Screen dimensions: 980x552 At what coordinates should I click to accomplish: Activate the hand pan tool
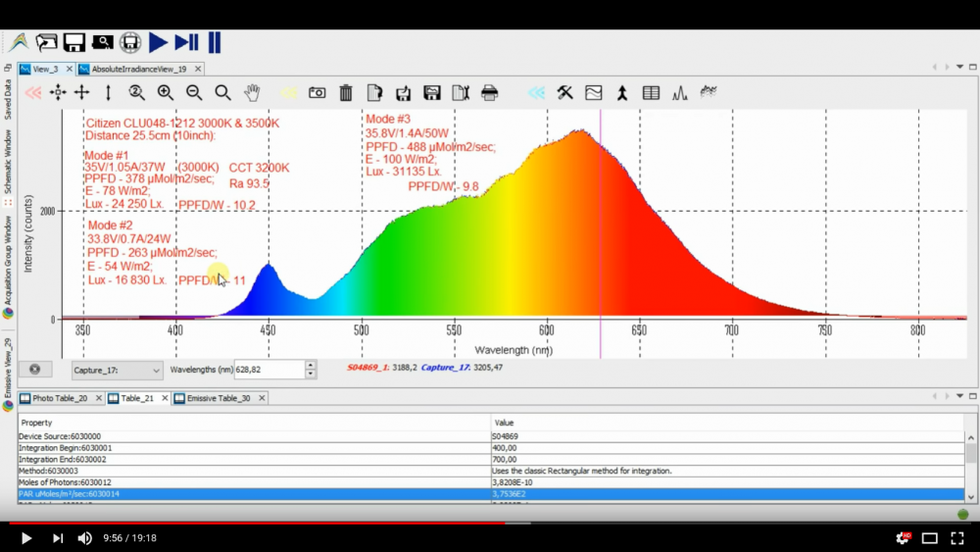pyautogui.click(x=252, y=93)
